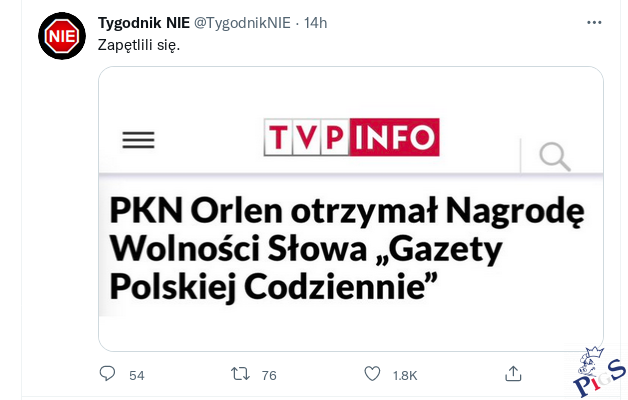Click the 1.8K likes count
This screenshot has width=628, height=400.
[x=404, y=375]
